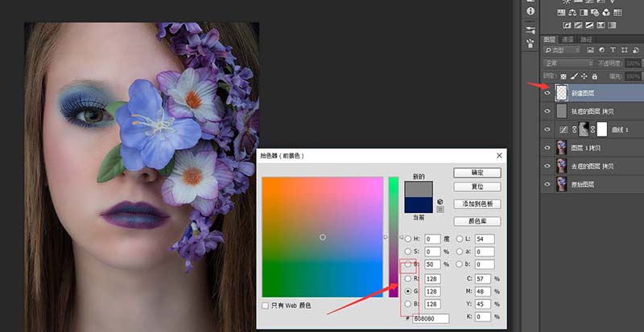Hide the 原始图层 layer using its eye icon
This screenshot has width=644, height=332.
coord(547,184)
